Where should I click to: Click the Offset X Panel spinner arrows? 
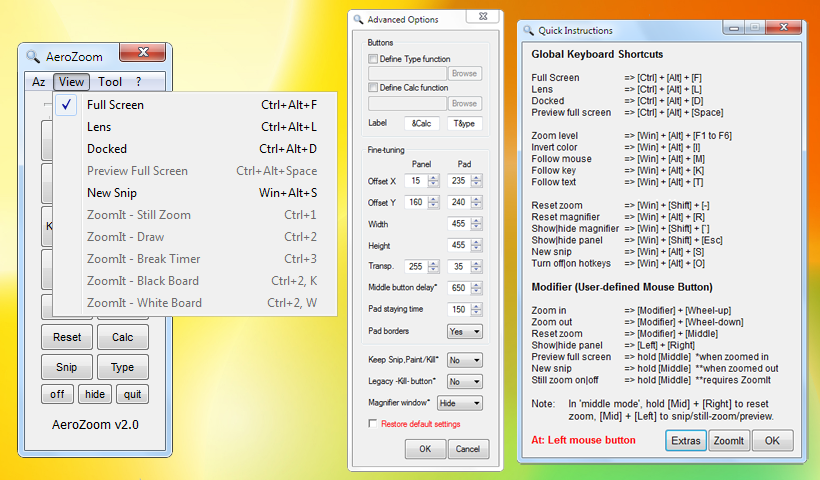point(434,181)
